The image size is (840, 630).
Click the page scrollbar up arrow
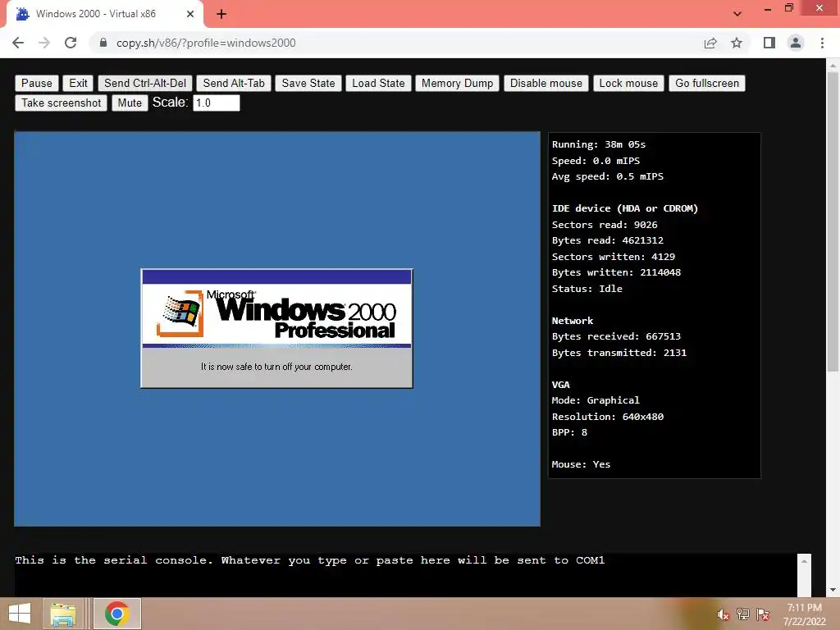(833, 66)
